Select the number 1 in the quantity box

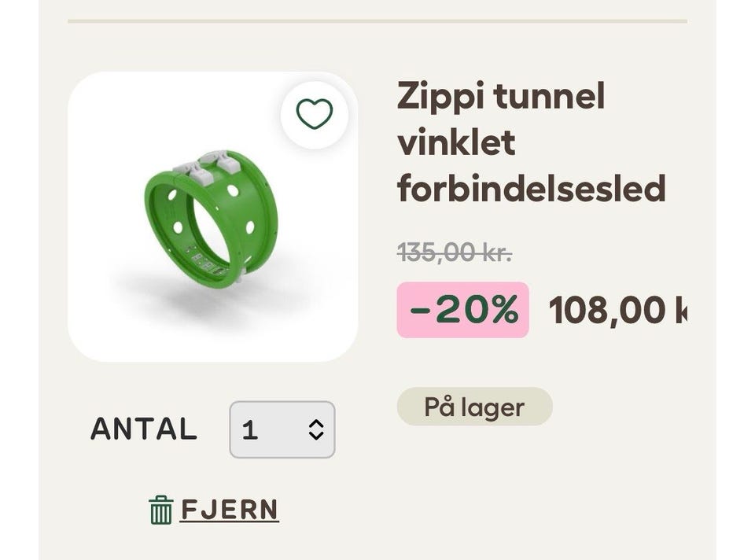click(x=250, y=429)
